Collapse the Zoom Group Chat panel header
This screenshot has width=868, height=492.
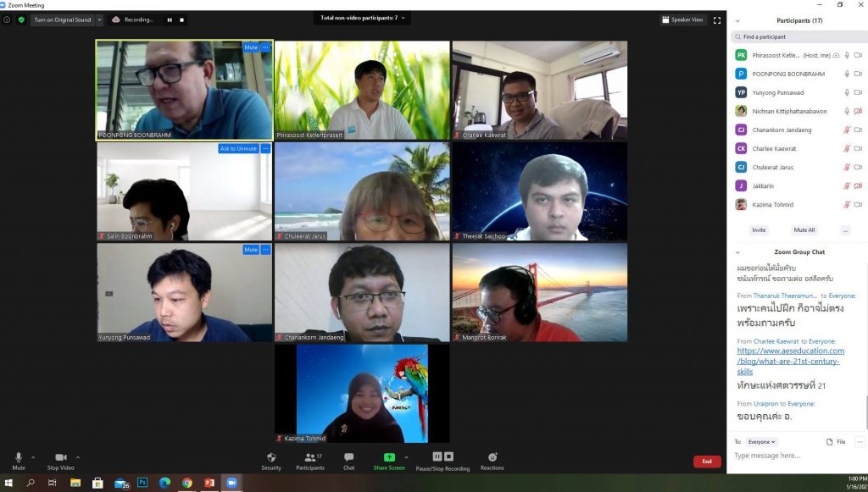click(x=737, y=252)
